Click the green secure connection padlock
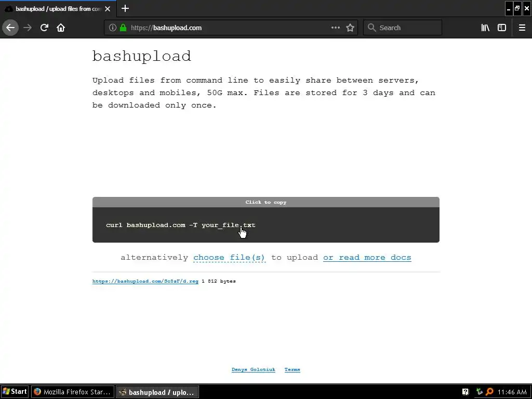Screen dimensions: 532x399 point(123,28)
